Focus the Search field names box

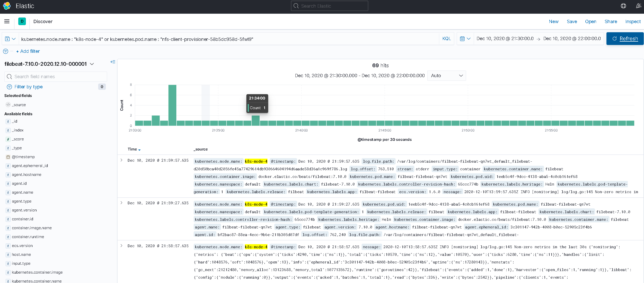point(56,77)
